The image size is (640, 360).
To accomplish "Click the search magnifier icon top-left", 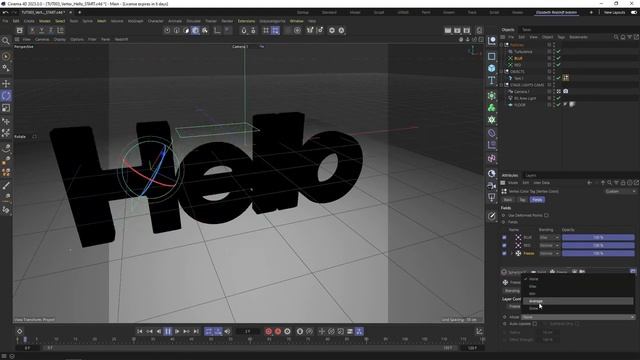I will tap(5, 41).
